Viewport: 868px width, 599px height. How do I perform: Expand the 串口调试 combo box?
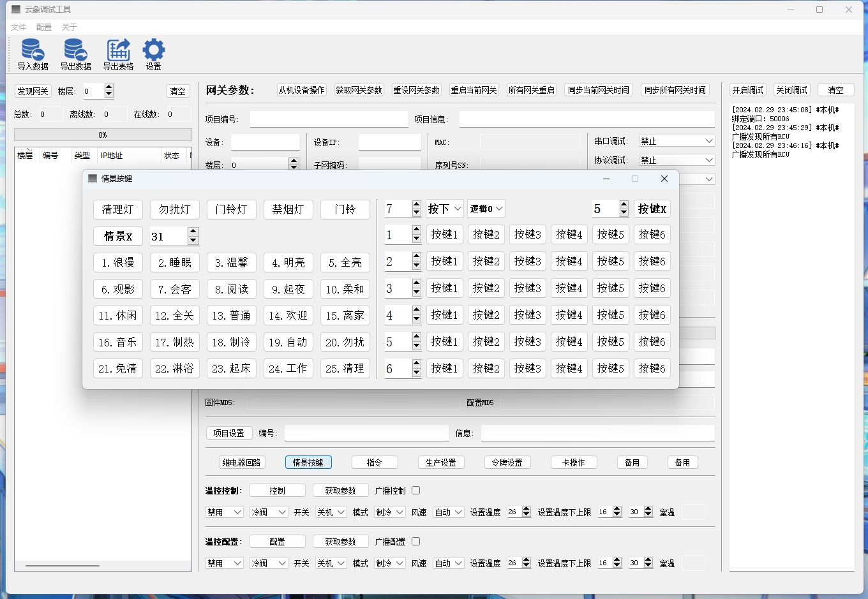677,141
